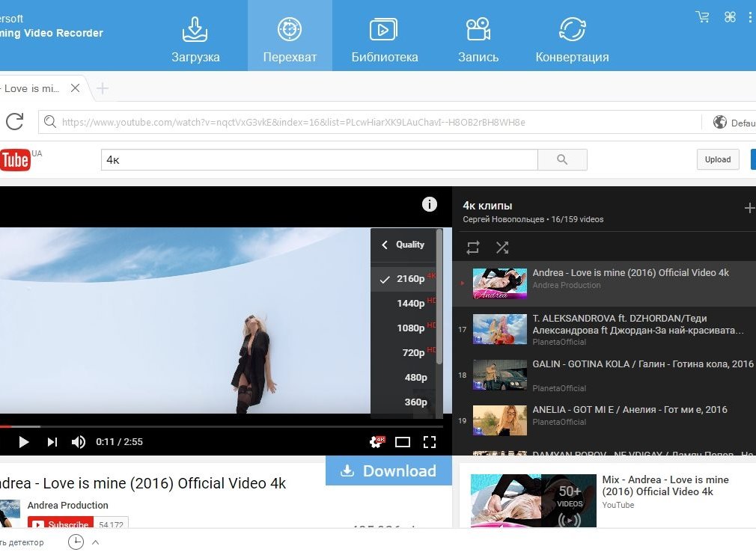The image size is (756, 555).
Task: Select Andrea - Love is mine playlist item
Action: tap(604, 283)
